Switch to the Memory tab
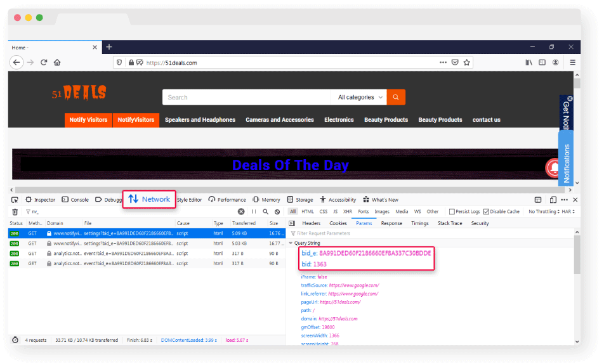The width and height of the screenshot is (604, 364). pos(266,200)
